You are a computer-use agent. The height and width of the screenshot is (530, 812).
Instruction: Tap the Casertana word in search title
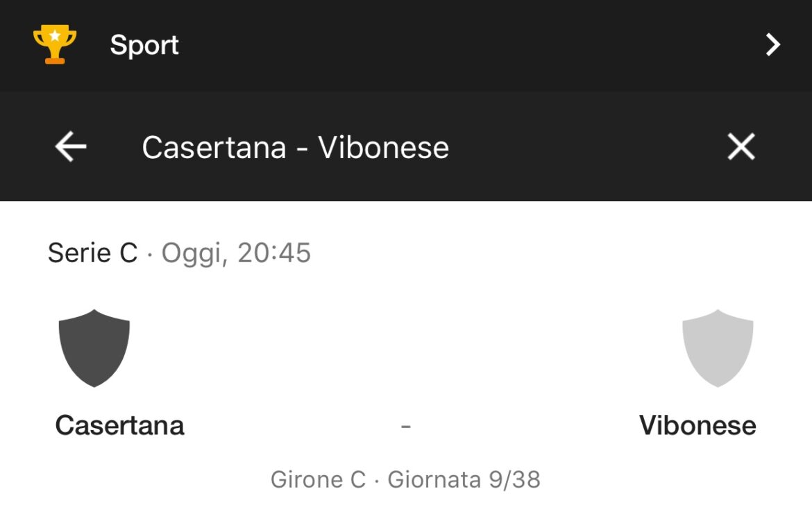pyautogui.click(x=214, y=148)
